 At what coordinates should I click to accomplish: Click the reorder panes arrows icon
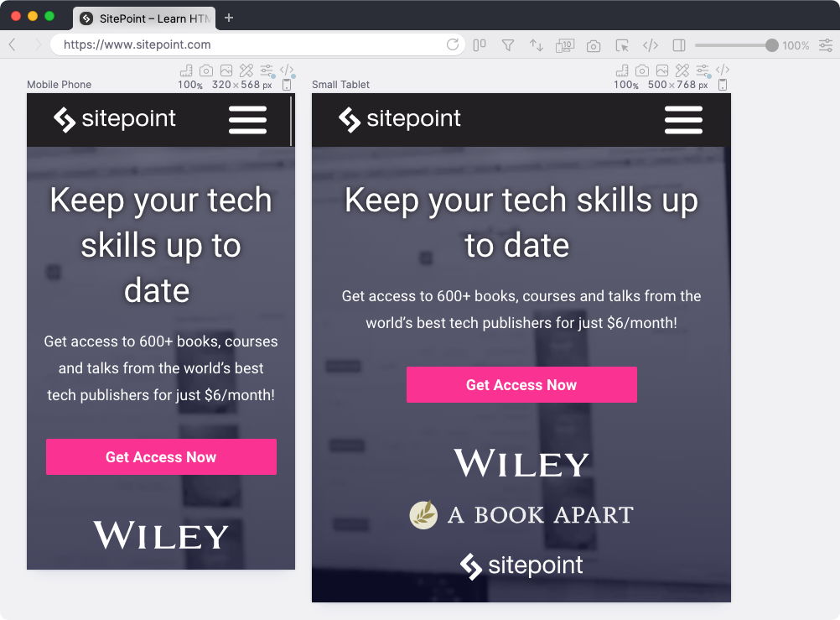(537, 45)
